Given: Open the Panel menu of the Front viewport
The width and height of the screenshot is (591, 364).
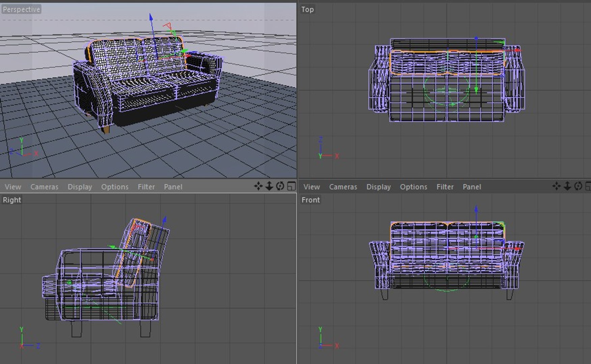Looking at the screenshot, I should [x=472, y=187].
